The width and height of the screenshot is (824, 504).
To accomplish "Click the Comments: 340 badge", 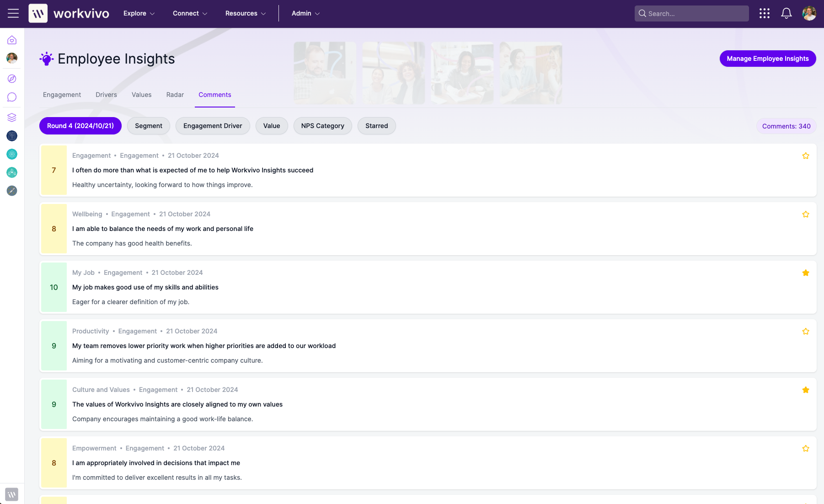I will coord(787,126).
